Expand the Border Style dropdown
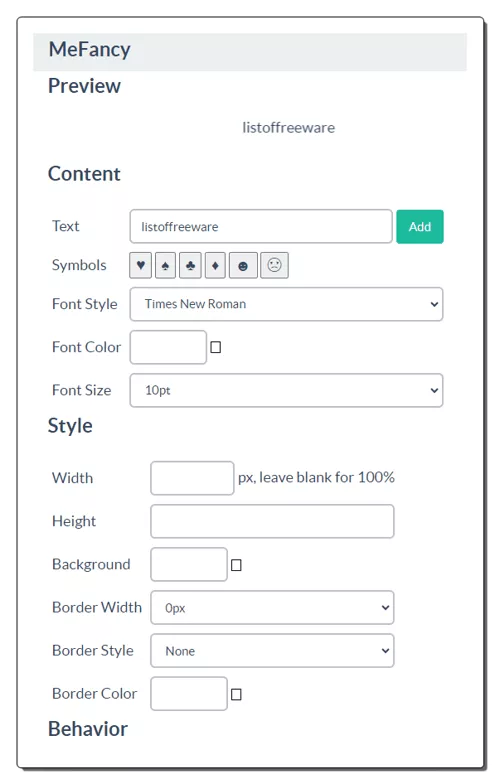Image resolution: width=500 pixels, height=784 pixels. [x=272, y=650]
